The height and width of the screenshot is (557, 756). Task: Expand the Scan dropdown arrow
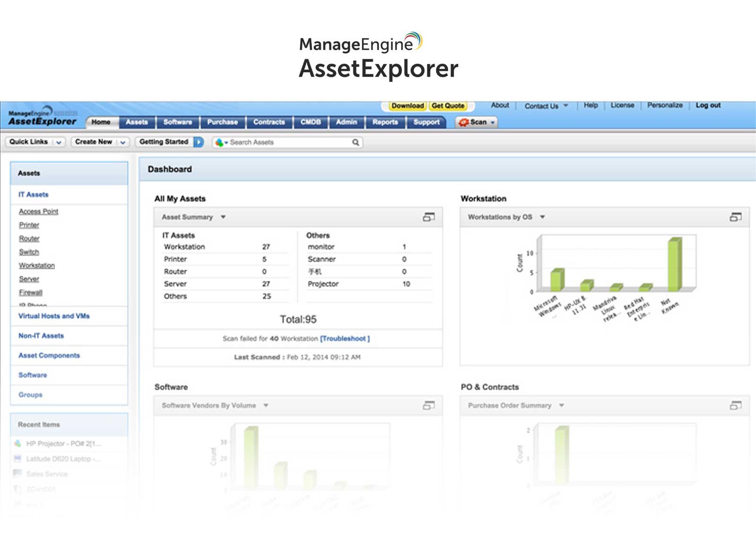(493, 122)
